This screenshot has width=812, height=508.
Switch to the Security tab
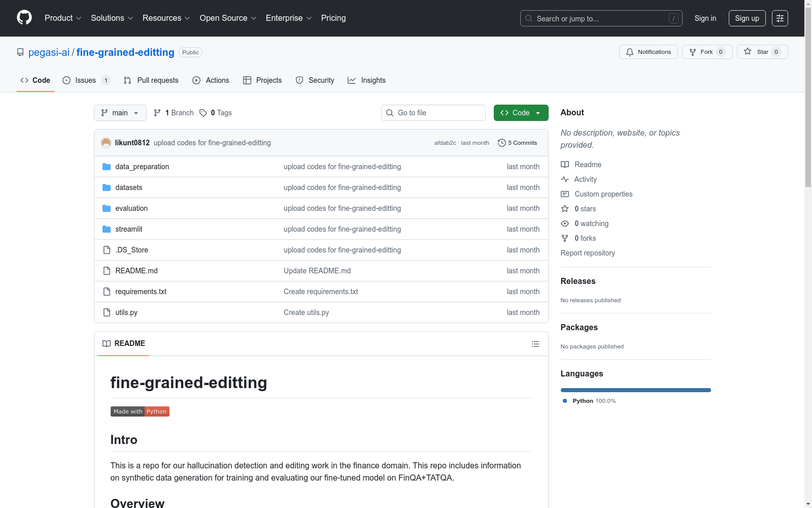tap(315, 80)
